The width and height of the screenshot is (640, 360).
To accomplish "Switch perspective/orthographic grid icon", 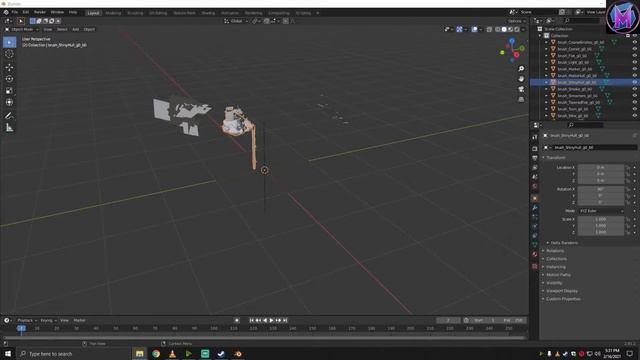I will pyautogui.click(x=521, y=99).
